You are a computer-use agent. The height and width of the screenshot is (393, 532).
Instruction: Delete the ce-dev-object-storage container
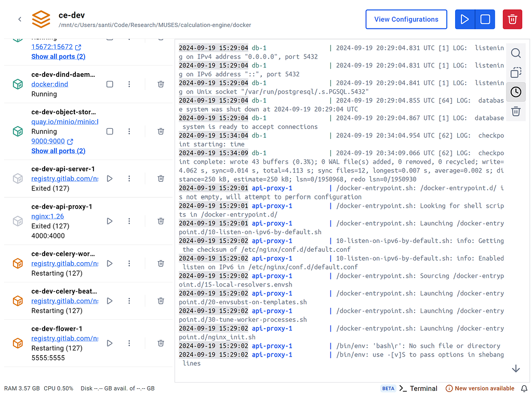pos(161,131)
